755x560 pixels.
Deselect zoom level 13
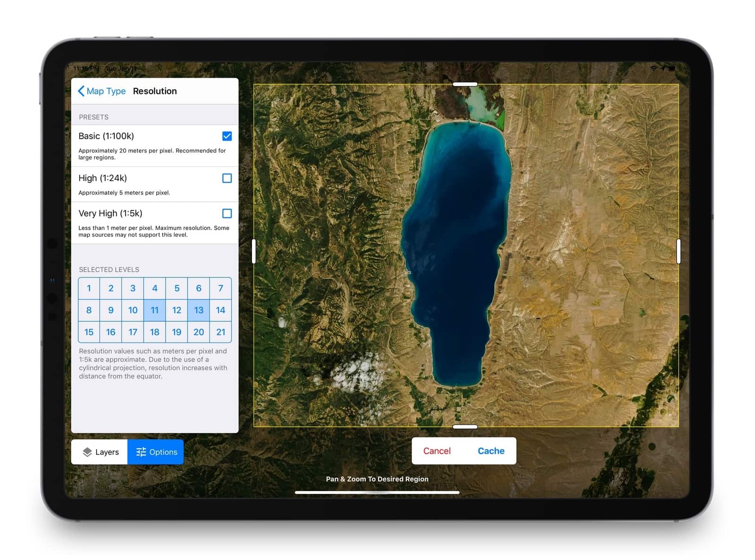pos(198,310)
